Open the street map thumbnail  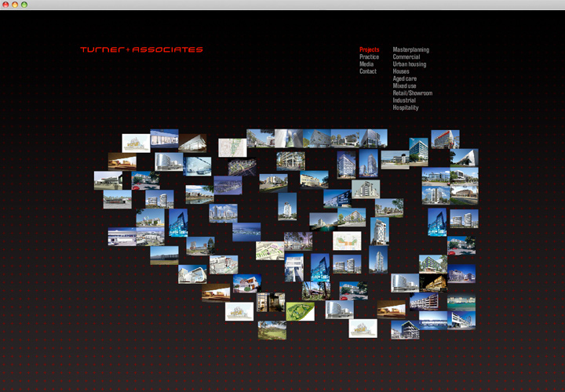[x=232, y=147]
